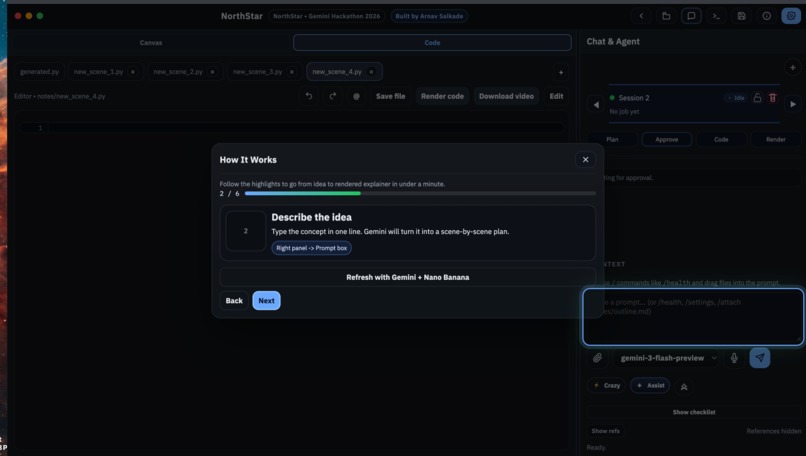Viewport: 806px width, 456px height.
Task: Switch to the Canvas tab
Action: tap(151, 43)
